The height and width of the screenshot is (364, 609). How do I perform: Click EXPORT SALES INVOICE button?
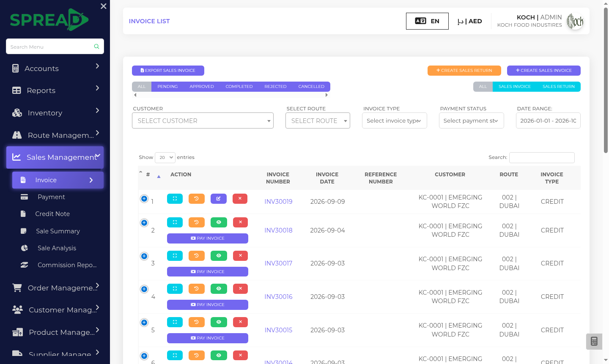coord(168,71)
